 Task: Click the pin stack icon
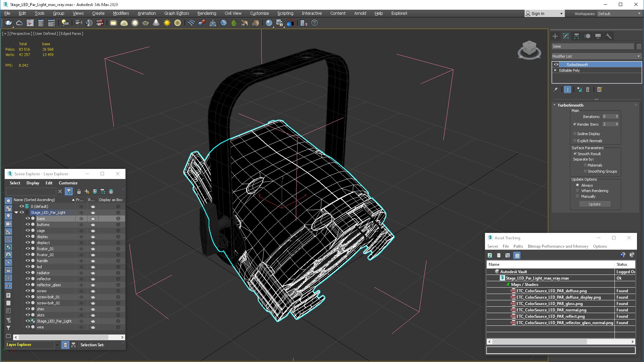pyautogui.click(x=555, y=90)
